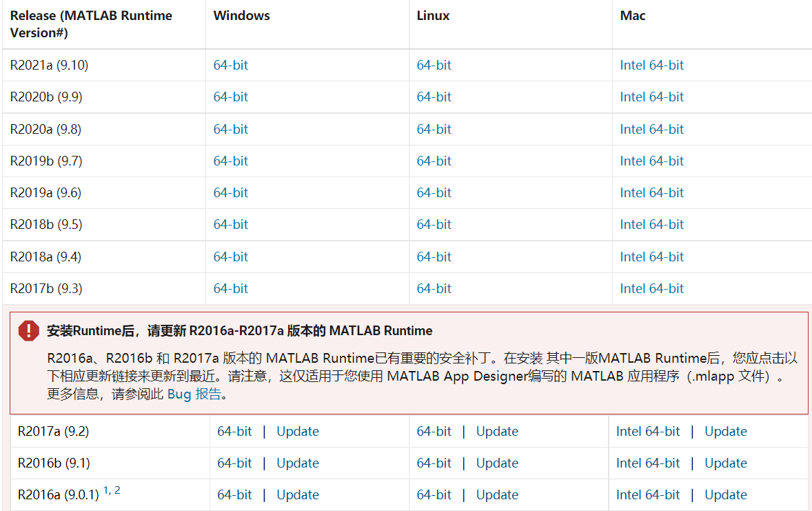The image size is (812, 511).
Task: Download the Mac Intel 64-bit R2018a runtime
Action: [x=652, y=256]
